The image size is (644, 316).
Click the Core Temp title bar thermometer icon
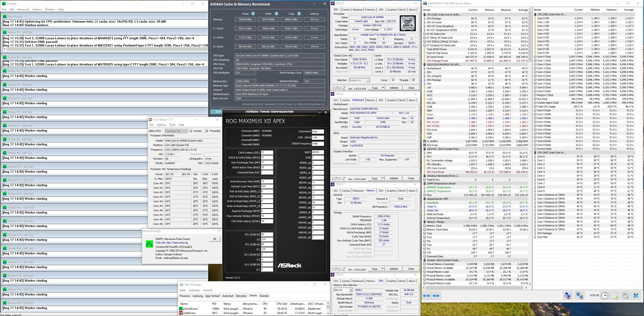[x=150, y=120]
